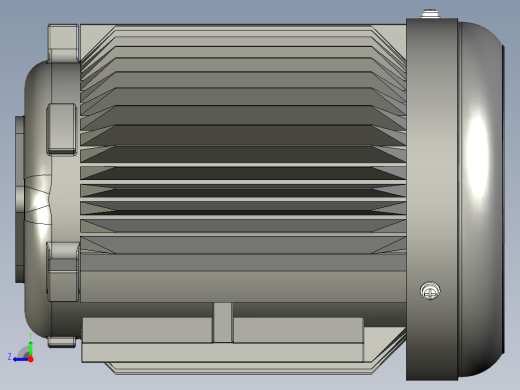This screenshot has height=390, width=520.
Task: Click the XYZ axis triad indicator
Action: click(21, 348)
